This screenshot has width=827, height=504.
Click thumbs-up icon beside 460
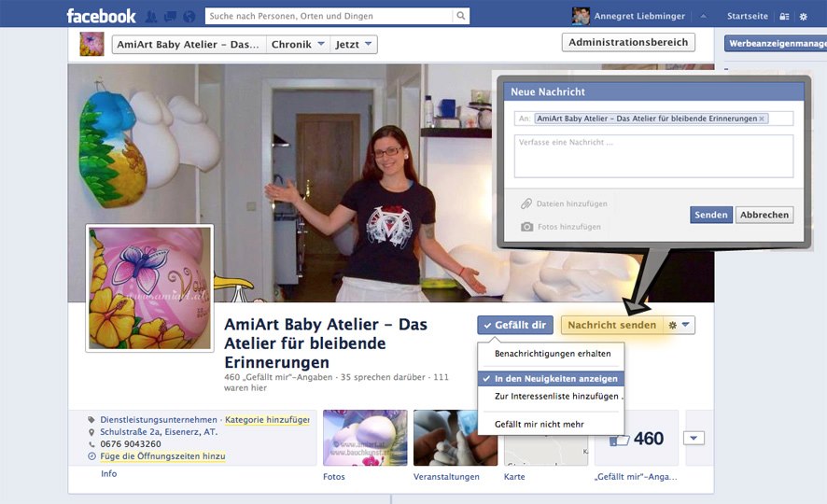tap(619, 440)
